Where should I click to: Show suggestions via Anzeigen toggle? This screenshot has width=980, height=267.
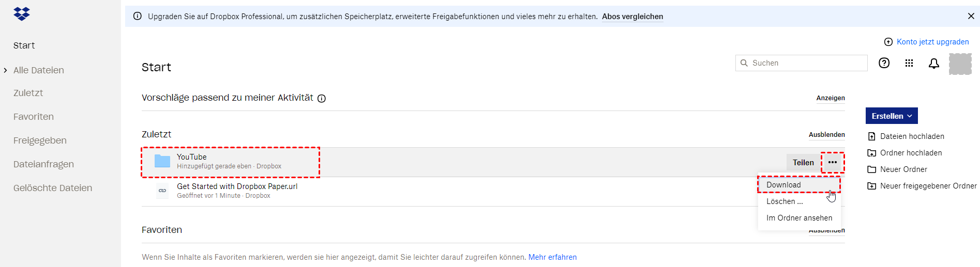(830, 98)
